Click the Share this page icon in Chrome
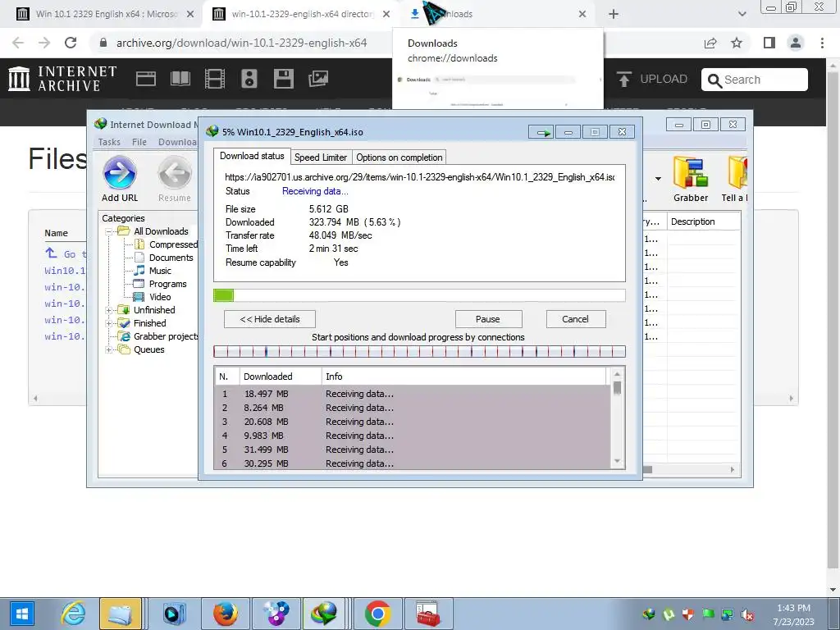This screenshot has height=630, width=840. point(710,43)
